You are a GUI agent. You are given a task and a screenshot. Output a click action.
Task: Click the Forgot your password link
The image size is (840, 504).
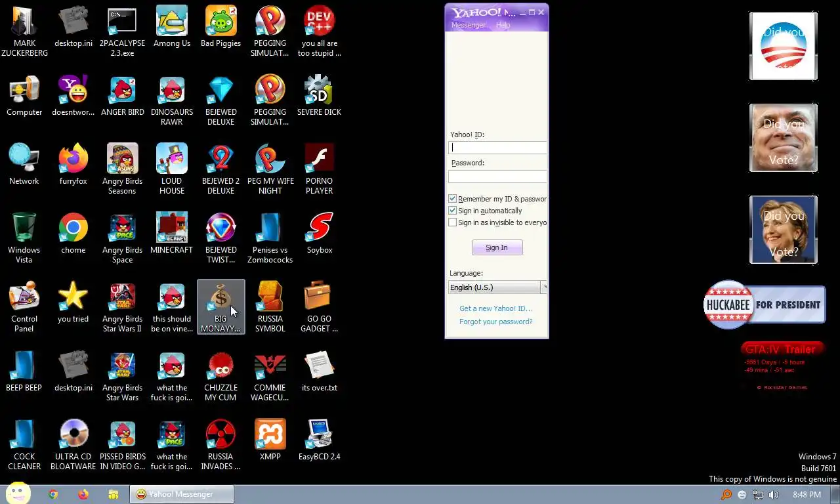pos(495,322)
